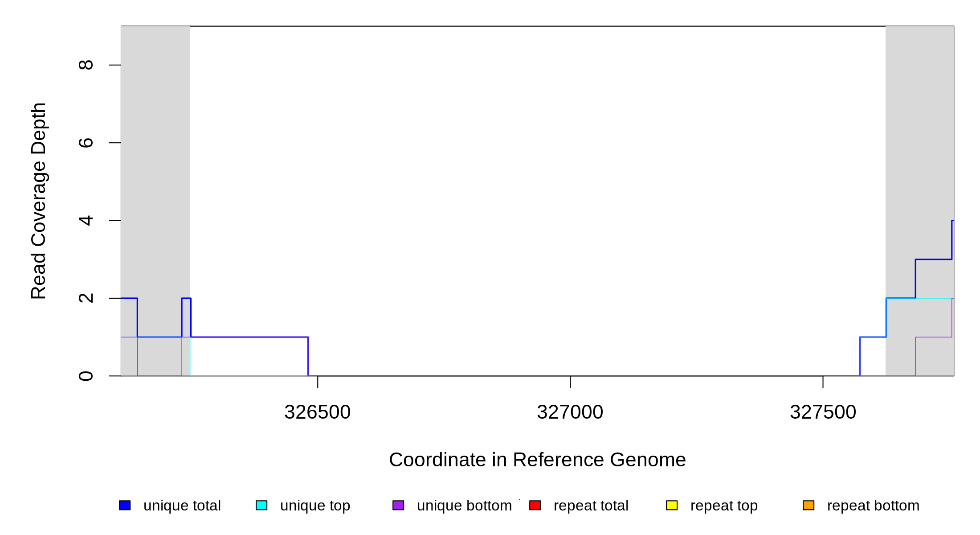
Task: Click the y-axis tick label 6
Action: pos(86,143)
